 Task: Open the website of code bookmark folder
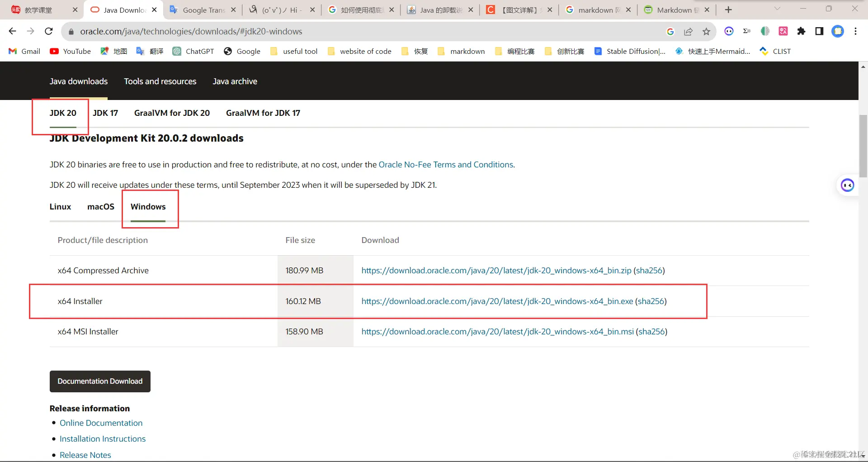coord(359,51)
